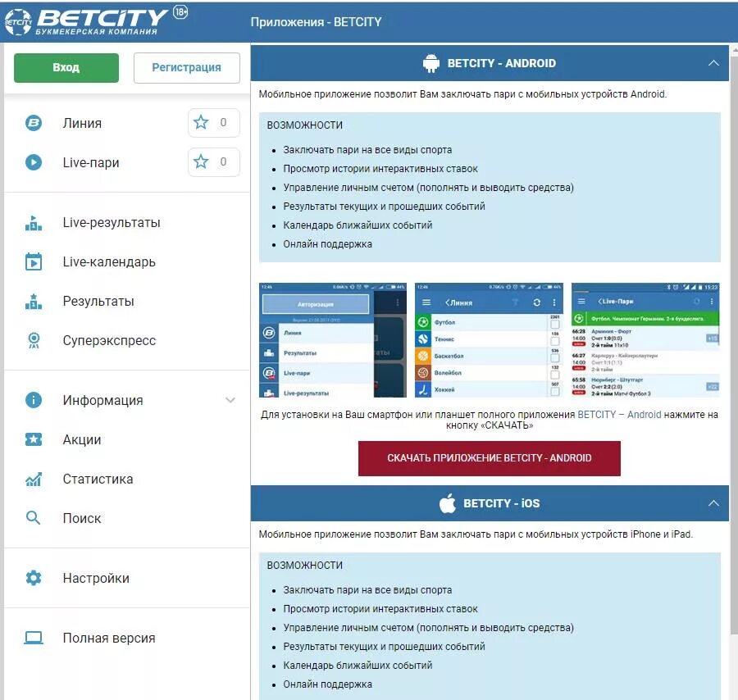Image resolution: width=738 pixels, height=700 pixels.
Task: Open Статистика in the sidebar
Action: point(98,479)
